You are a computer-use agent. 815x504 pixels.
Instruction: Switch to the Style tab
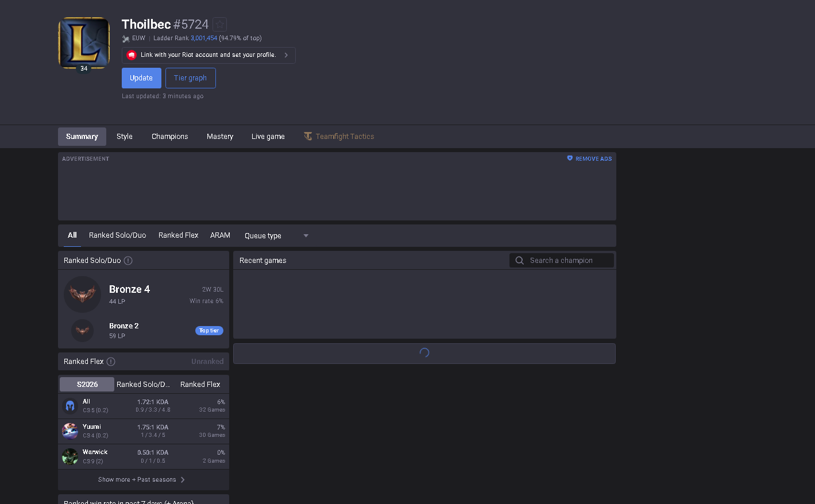125,137
